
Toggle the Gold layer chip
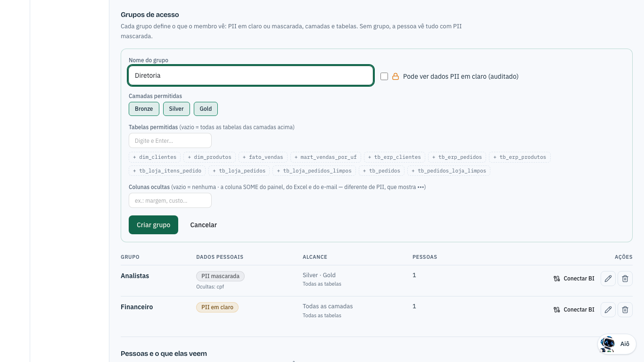coord(206,109)
